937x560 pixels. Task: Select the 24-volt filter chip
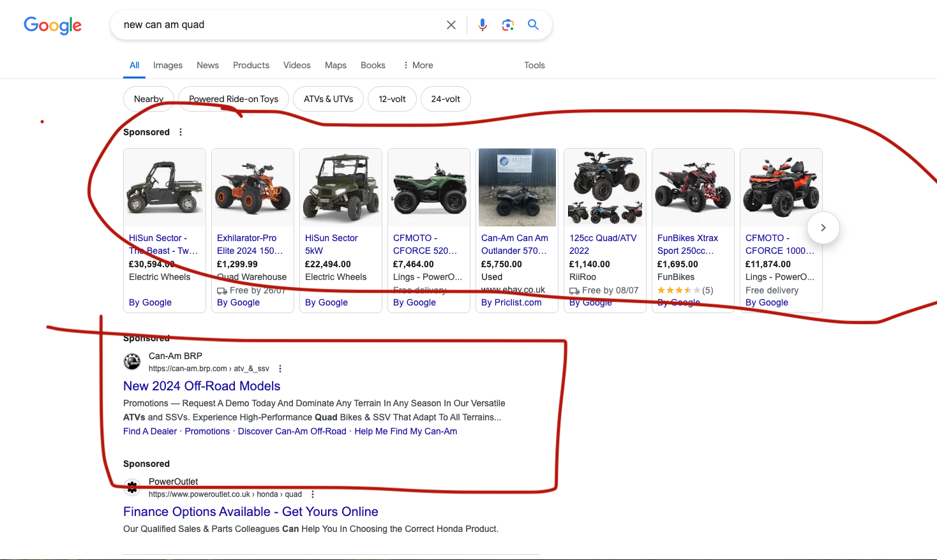pyautogui.click(x=446, y=99)
